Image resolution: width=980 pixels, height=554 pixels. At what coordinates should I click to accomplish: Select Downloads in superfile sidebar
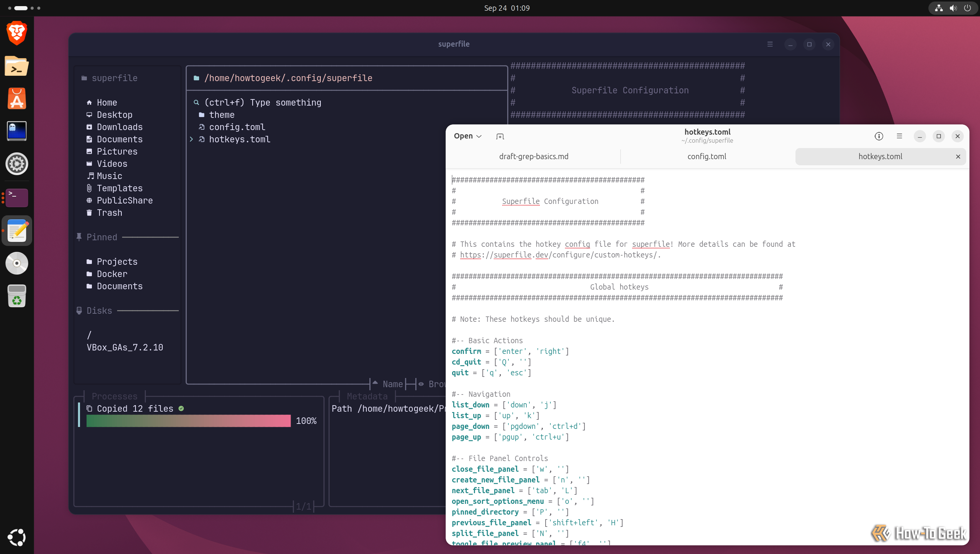click(x=114, y=127)
